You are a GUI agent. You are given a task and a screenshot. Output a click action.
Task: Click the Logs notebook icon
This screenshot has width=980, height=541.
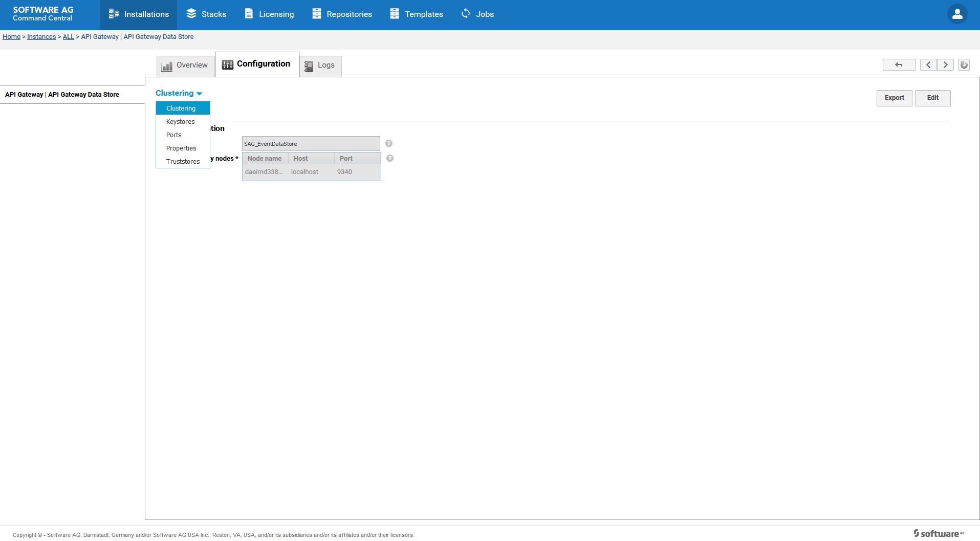tap(309, 66)
